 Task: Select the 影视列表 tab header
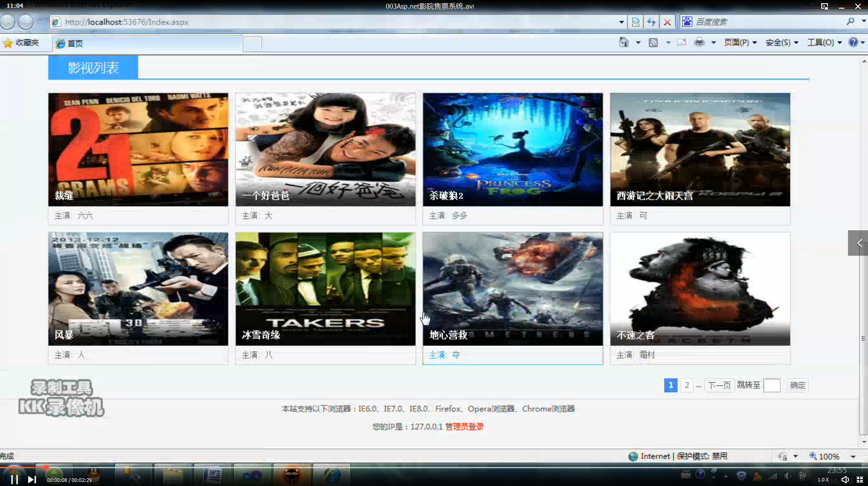[93, 68]
